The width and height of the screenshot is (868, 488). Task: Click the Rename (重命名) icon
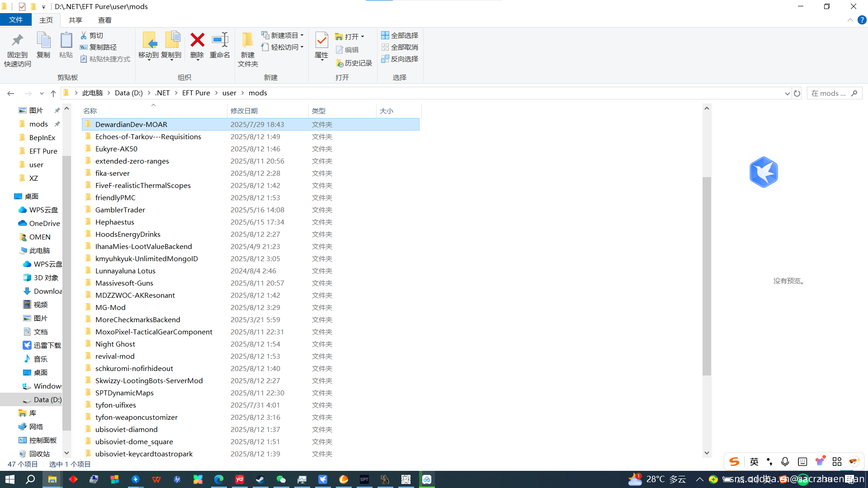[x=220, y=40]
